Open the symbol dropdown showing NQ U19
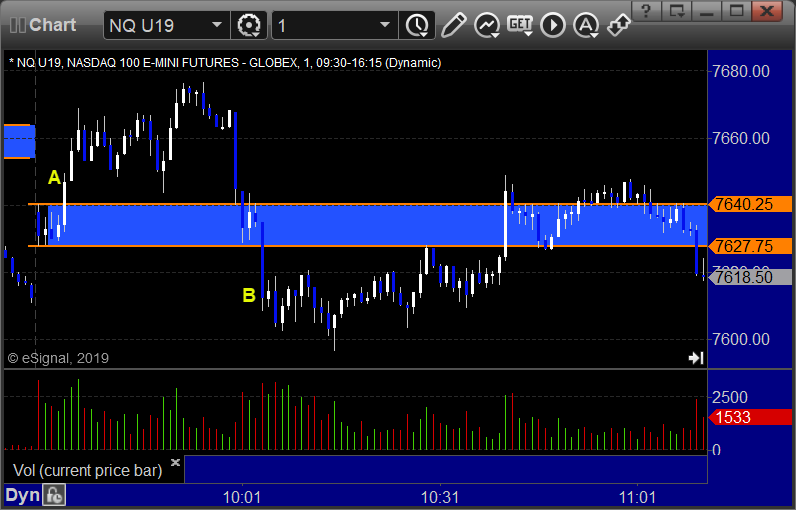The height and width of the screenshot is (510, 796). click(x=167, y=25)
